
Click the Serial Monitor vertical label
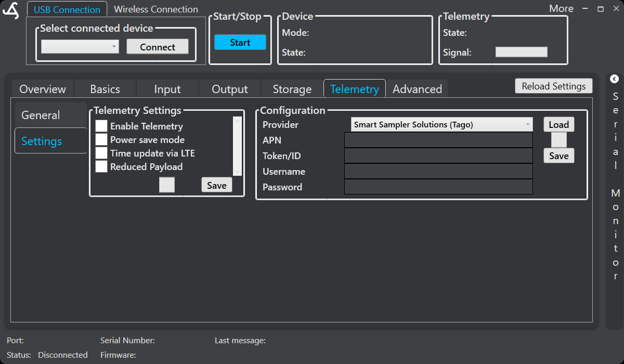coord(616,186)
